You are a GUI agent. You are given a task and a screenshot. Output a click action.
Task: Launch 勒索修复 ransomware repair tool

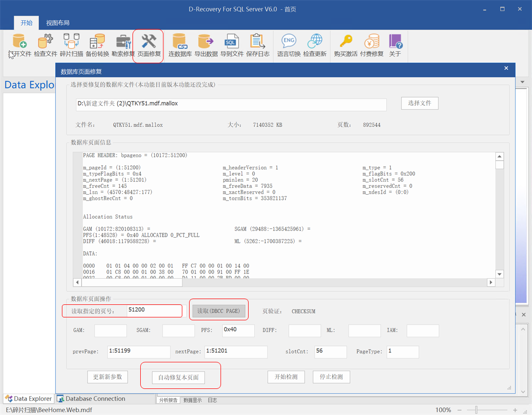tap(123, 45)
